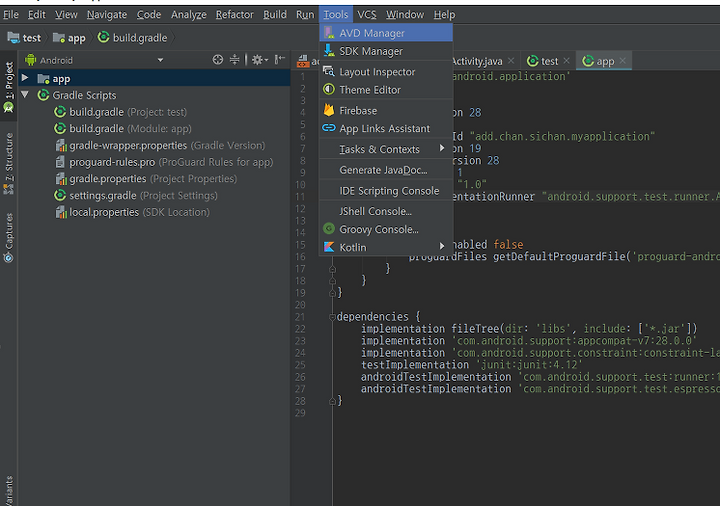Click the Kotlin logo icon
The height and width of the screenshot is (506, 720).
click(x=329, y=247)
